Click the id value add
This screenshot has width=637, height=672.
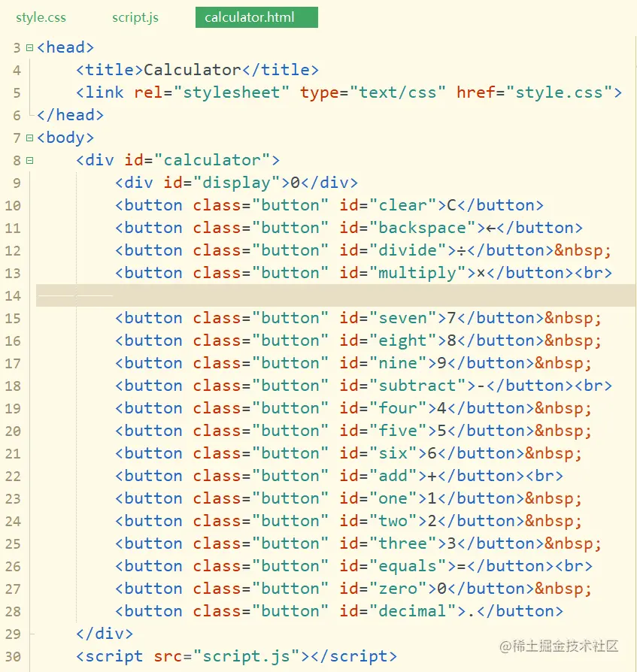click(393, 476)
